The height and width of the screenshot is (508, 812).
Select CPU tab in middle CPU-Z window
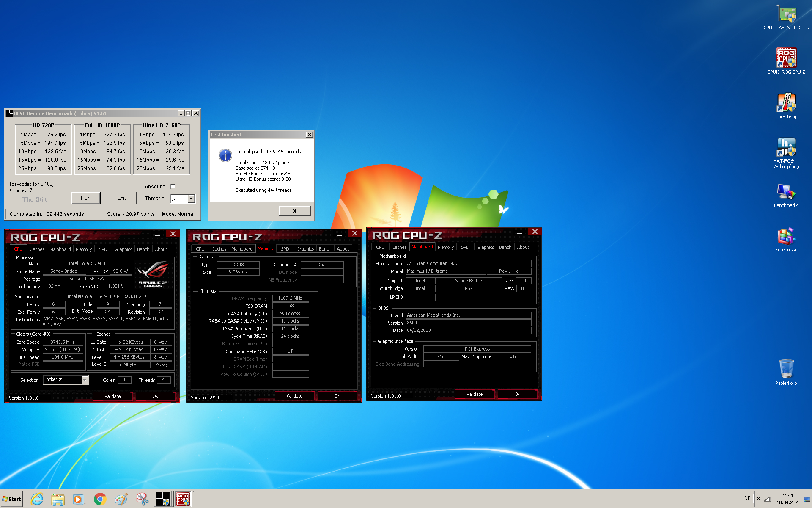[200, 249]
